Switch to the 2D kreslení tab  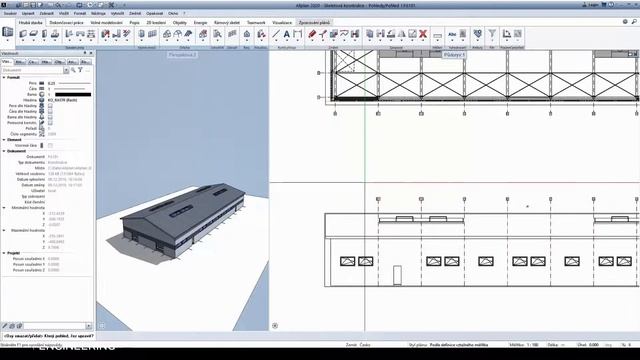point(156,23)
